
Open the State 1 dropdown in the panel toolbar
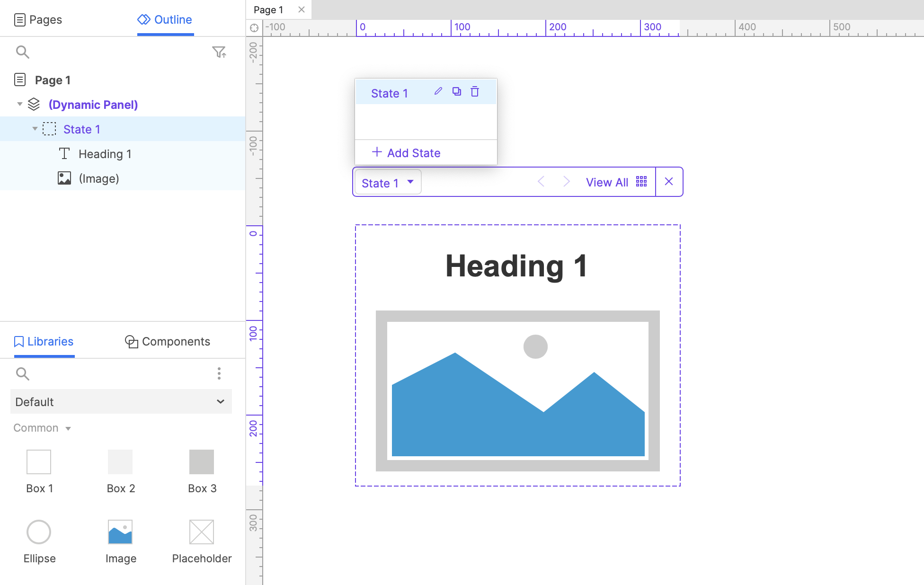click(x=387, y=182)
